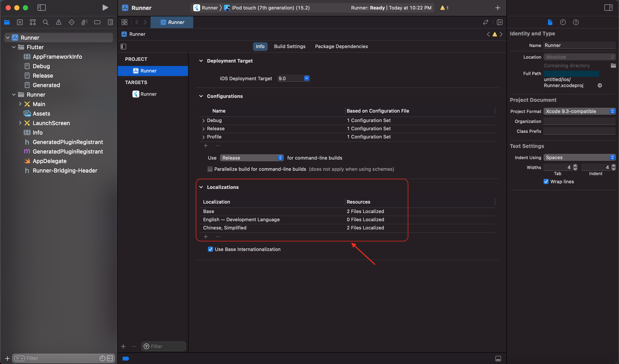Toggle the inspectors panel button
Viewport: 619px width, 364px height.
tap(608, 8)
